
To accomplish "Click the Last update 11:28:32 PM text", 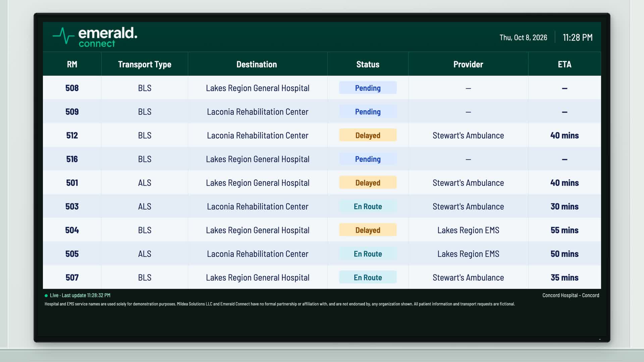I will tap(86, 295).
